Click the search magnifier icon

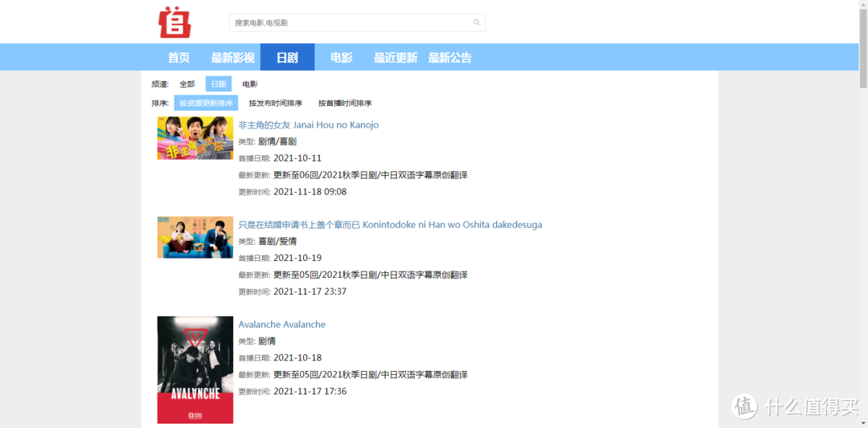click(x=477, y=22)
